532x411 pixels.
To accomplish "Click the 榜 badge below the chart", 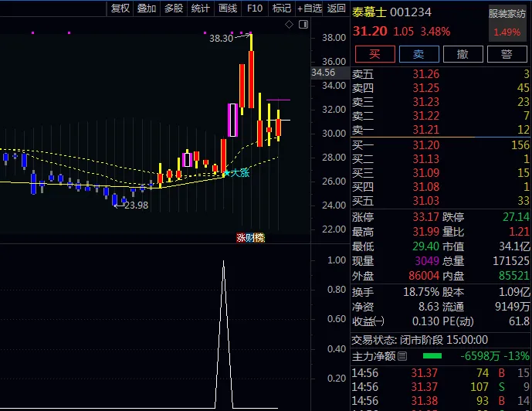I will [x=259, y=238].
